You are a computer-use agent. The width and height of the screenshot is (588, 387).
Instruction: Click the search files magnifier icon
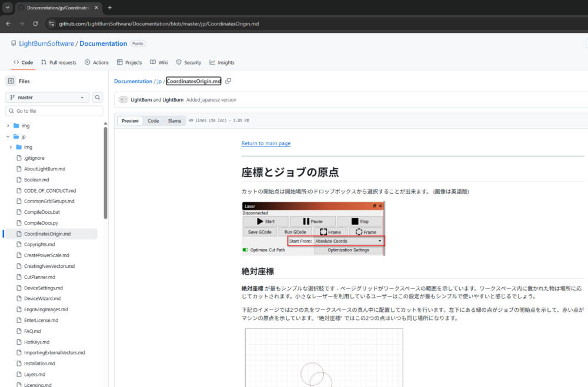point(98,97)
